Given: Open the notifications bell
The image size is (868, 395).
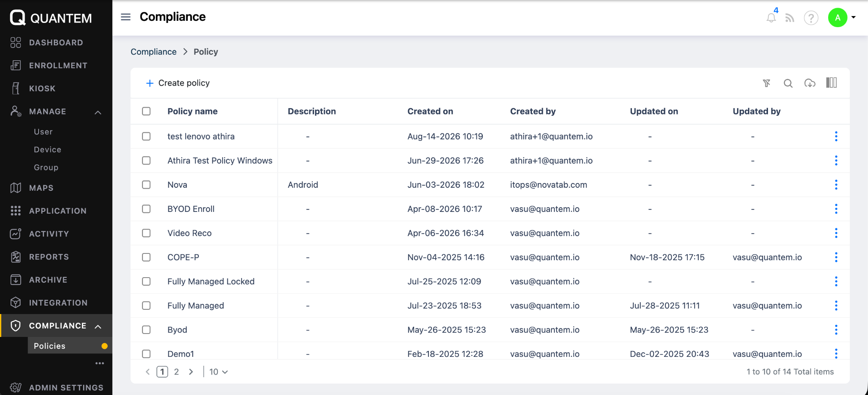Looking at the screenshot, I should tap(771, 18).
